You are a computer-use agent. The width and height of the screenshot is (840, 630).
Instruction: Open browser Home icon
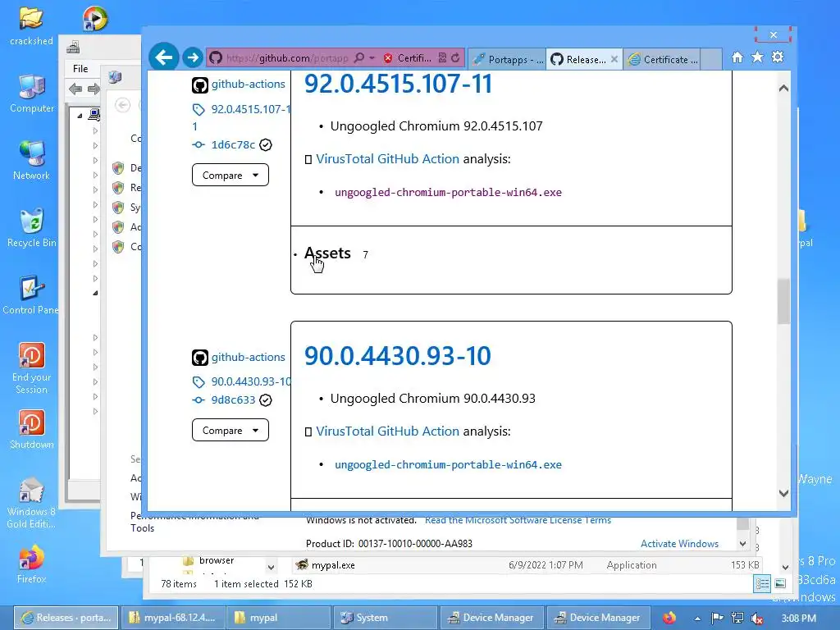tap(737, 57)
